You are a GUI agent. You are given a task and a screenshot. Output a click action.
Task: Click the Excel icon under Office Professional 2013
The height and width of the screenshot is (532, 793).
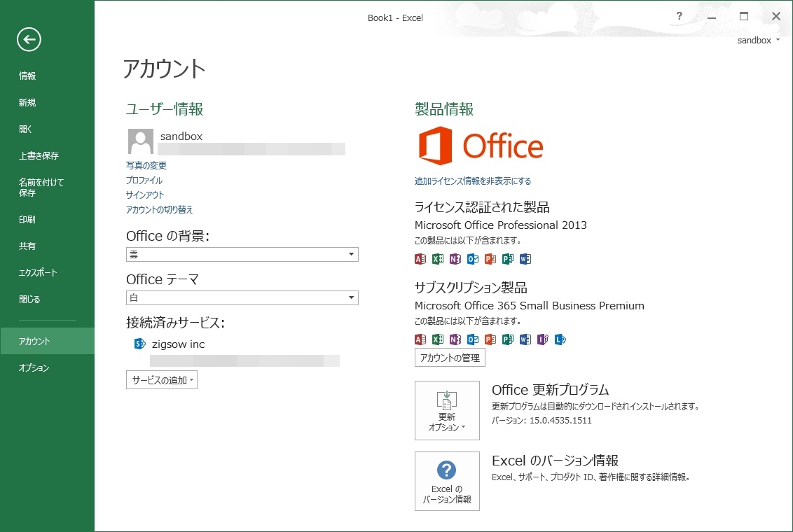tap(438, 259)
